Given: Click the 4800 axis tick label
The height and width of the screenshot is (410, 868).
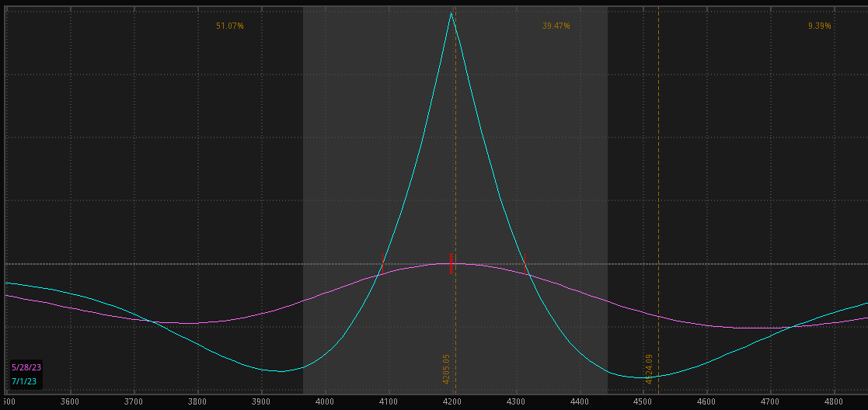Looking at the screenshot, I should (835, 401).
